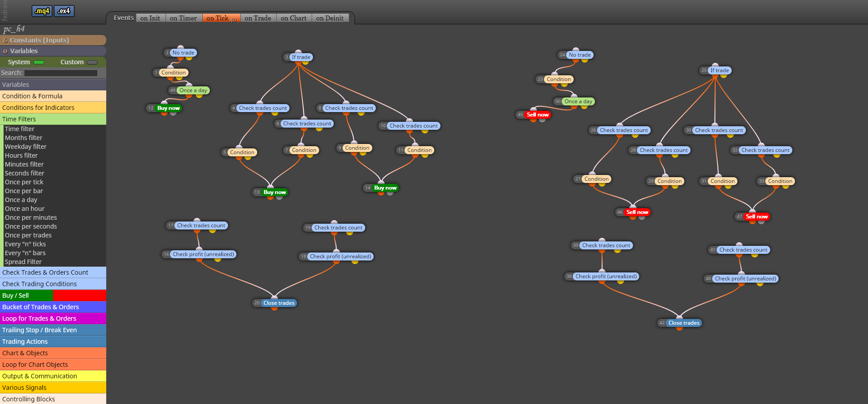Export the project as .mq4

(42, 11)
